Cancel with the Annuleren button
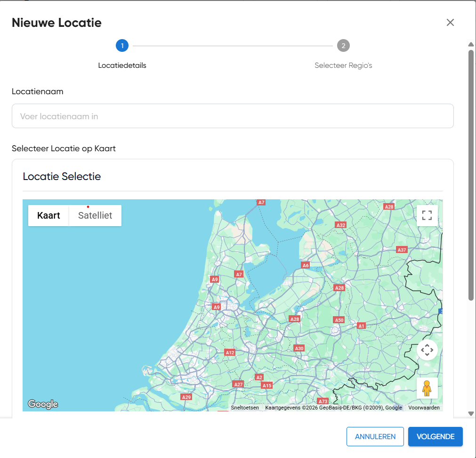This screenshot has width=476, height=458. coord(375,436)
